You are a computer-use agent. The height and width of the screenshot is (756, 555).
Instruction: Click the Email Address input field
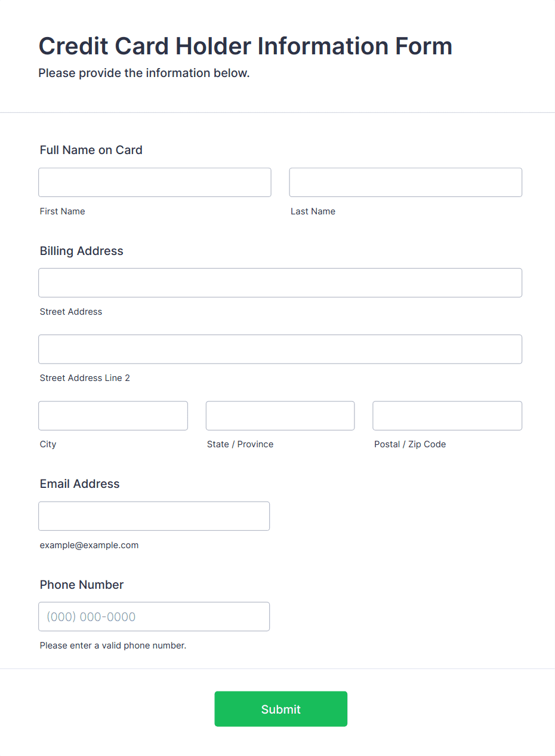[154, 516]
